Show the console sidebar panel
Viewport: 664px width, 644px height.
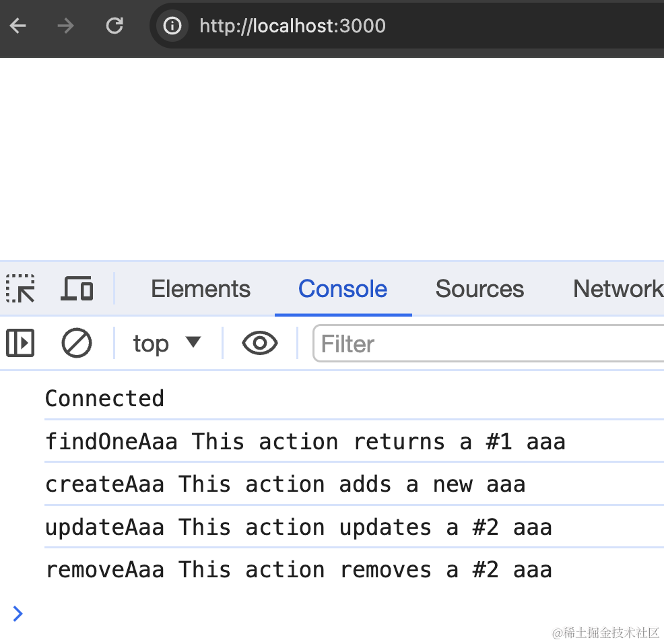(20, 344)
